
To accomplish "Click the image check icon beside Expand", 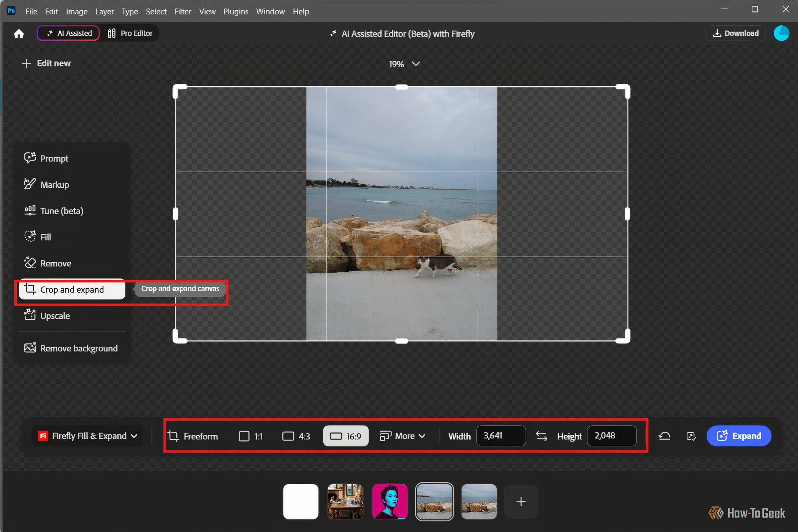I will [x=691, y=436].
